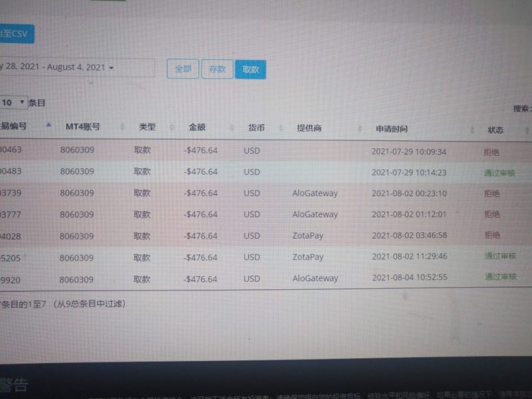
Task: Click 通过审核 status in the 11:29:46 row
Action: tap(501, 255)
